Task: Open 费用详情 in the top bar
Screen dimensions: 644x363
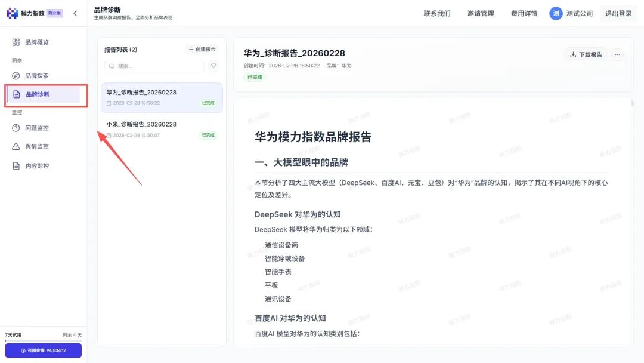Action: (524, 13)
